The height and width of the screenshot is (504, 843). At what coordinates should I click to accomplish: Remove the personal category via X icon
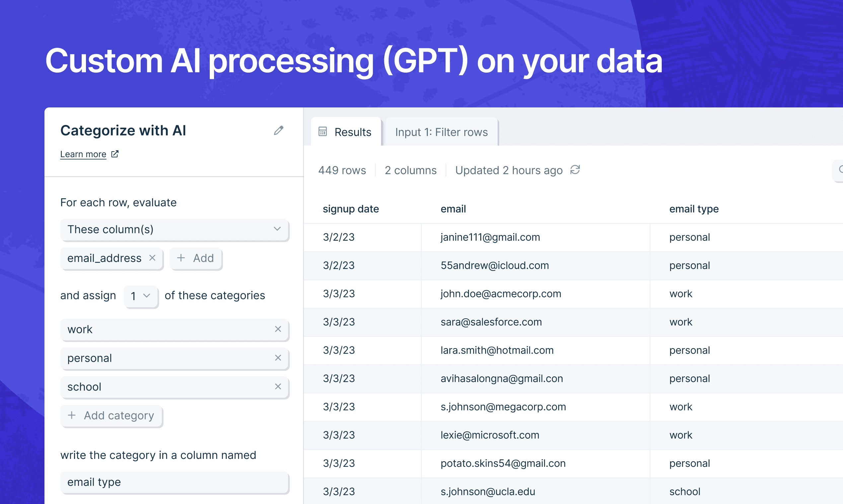278,358
